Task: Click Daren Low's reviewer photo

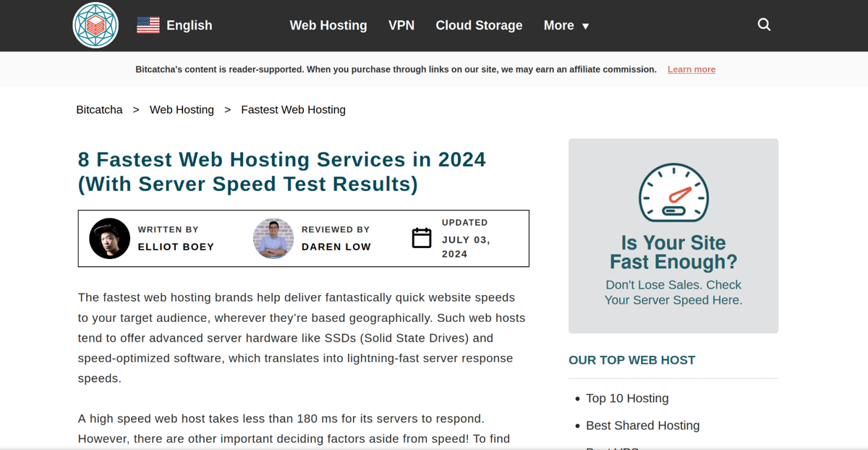Action: click(x=273, y=239)
